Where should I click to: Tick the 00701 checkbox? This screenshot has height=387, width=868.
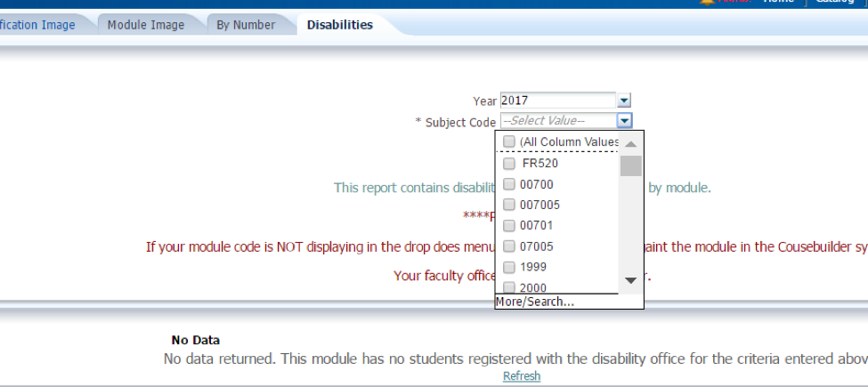pyautogui.click(x=508, y=226)
